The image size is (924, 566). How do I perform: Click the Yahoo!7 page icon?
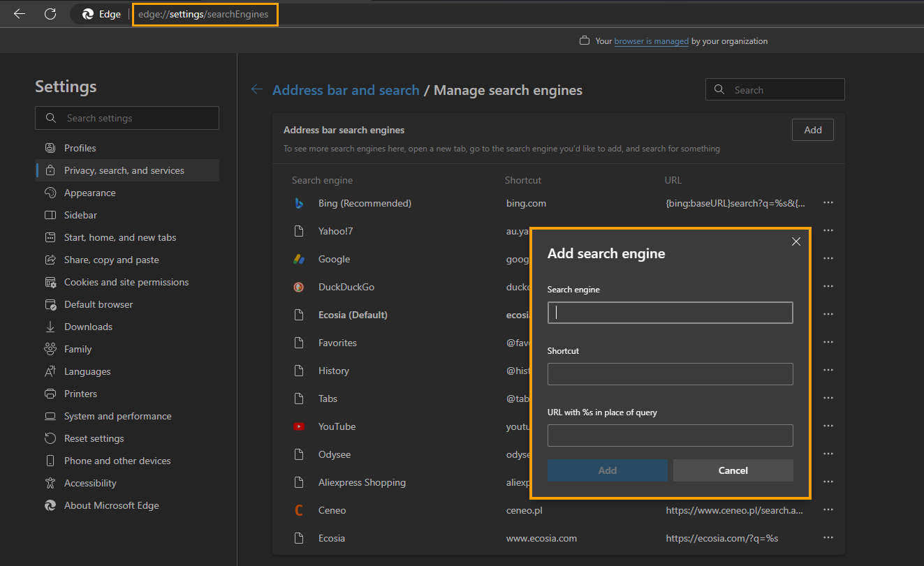[x=299, y=231]
